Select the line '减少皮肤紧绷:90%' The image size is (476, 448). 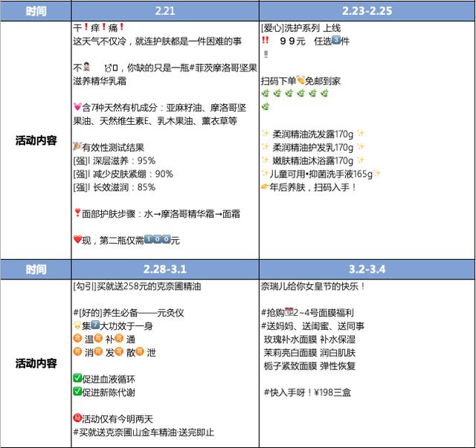pos(123,174)
